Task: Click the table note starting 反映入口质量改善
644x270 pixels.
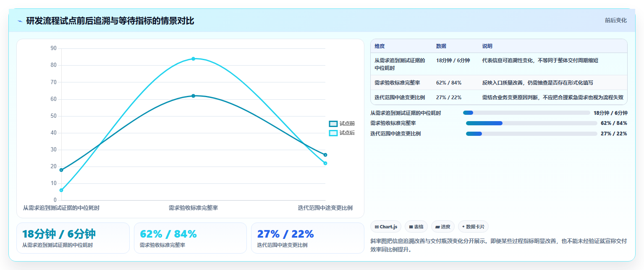Action: pyautogui.click(x=537, y=83)
